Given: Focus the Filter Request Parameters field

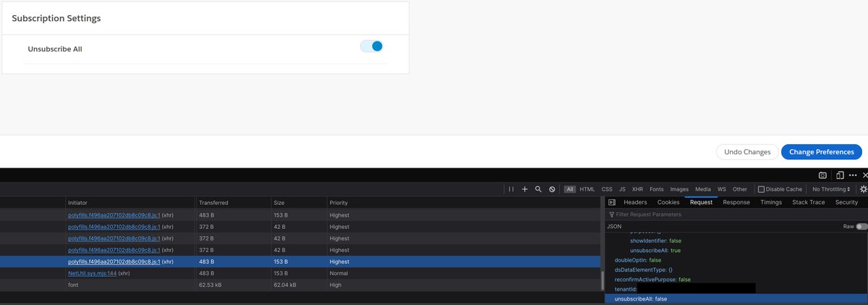Looking at the screenshot, I should (x=736, y=214).
